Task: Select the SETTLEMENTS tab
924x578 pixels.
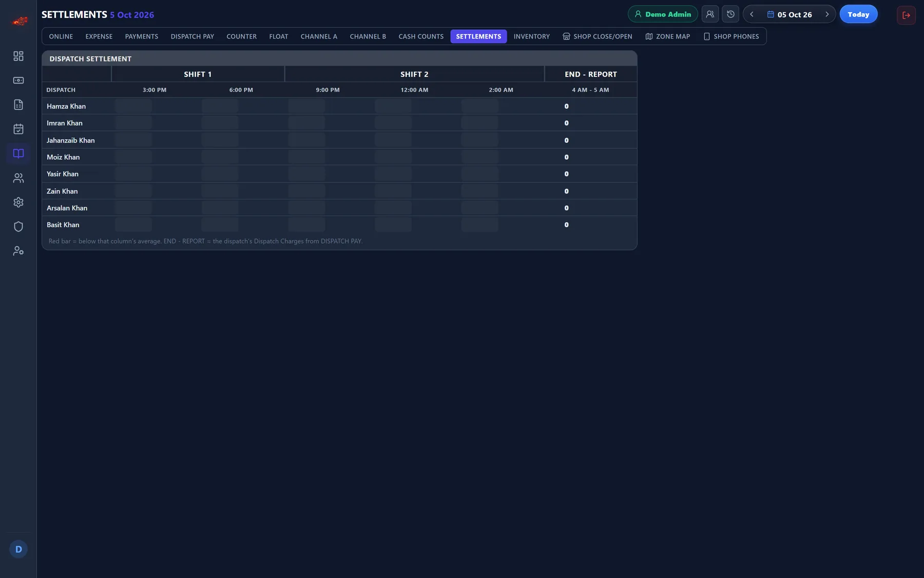Action: pos(478,36)
